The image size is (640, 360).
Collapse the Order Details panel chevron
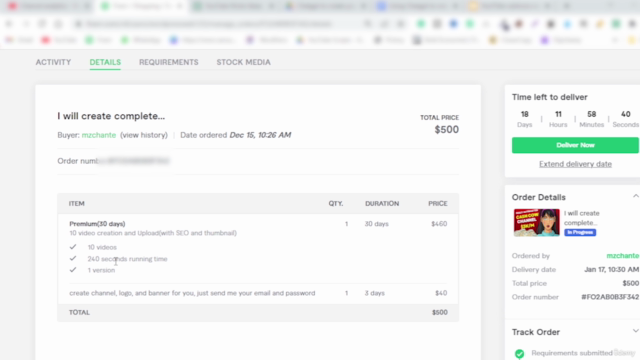[636, 196]
